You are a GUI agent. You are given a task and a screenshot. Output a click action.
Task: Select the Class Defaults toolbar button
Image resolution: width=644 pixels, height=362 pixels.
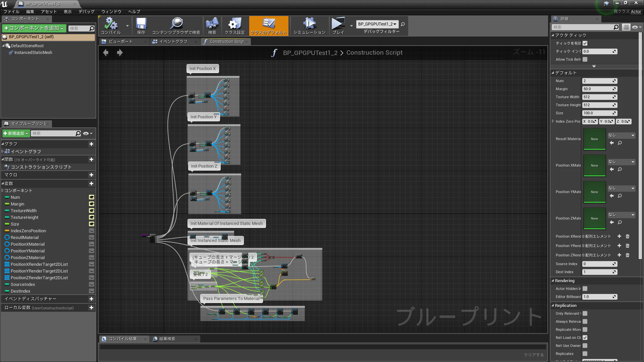(269, 26)
